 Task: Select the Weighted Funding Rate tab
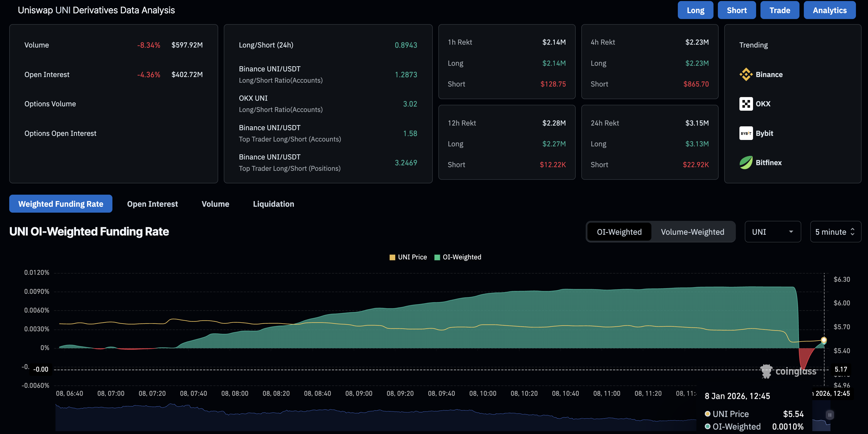click(61, 204)
